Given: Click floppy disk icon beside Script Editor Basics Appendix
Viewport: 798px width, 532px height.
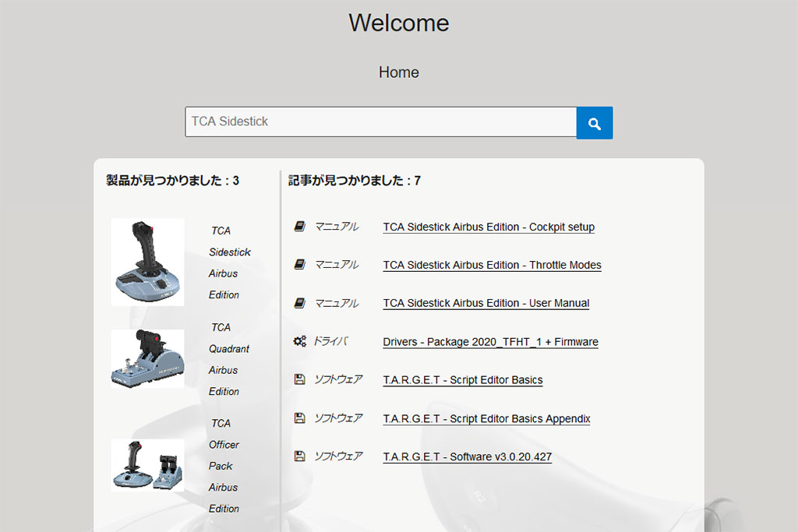Looking at the screenshot, I should 300,418.
